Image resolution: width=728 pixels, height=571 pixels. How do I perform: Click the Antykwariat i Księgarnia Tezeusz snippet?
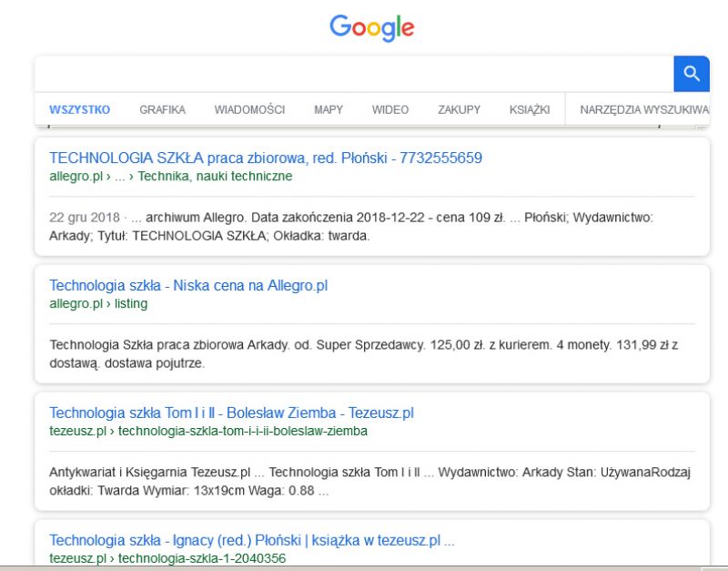[370, 482]
